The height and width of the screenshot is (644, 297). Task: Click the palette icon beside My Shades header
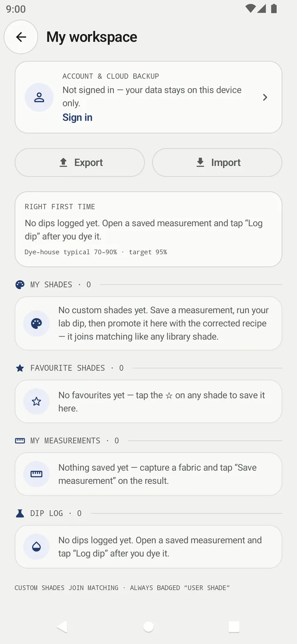20,284
